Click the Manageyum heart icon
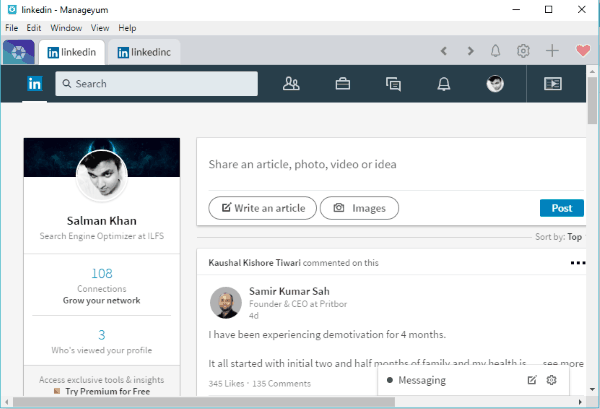This screenshot has height=409, width=600. point(583,51)
